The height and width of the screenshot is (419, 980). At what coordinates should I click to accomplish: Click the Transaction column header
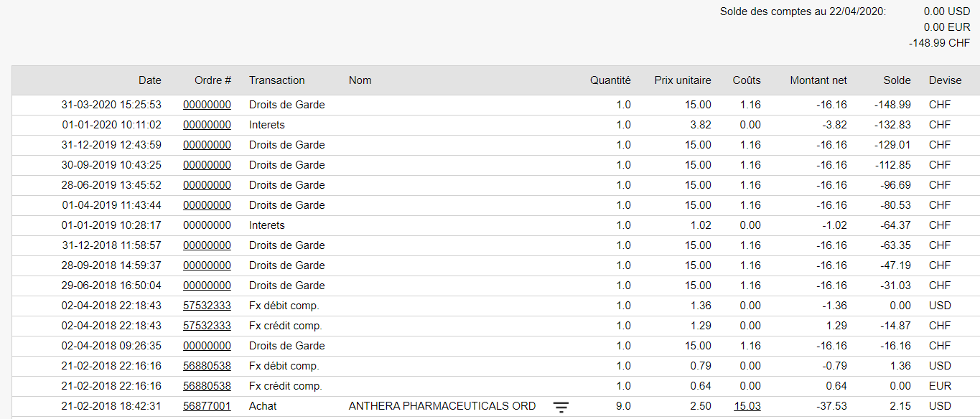coord(276,80)
